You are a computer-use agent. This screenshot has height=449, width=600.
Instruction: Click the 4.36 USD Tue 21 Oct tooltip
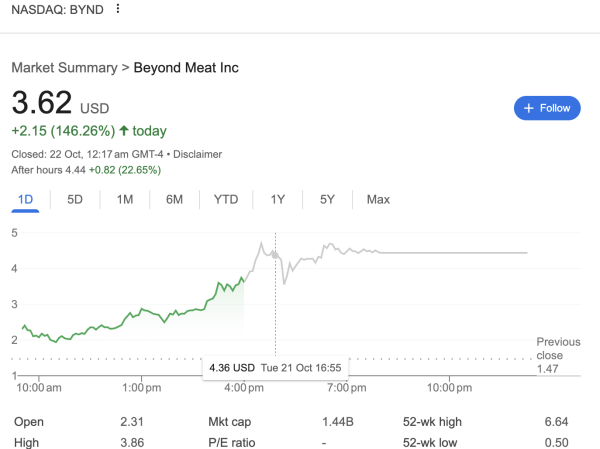point(275,368)
